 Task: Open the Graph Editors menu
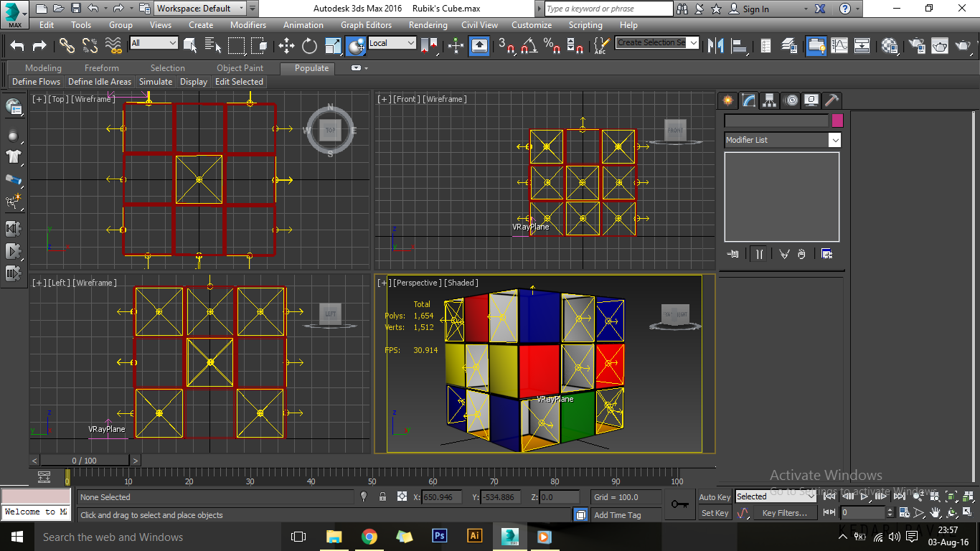coord(366,24)
